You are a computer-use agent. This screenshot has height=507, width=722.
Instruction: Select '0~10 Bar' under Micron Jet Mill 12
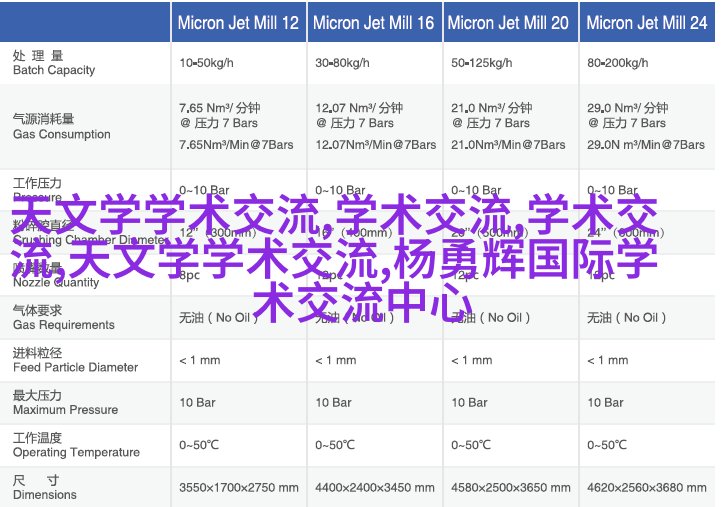204,190
